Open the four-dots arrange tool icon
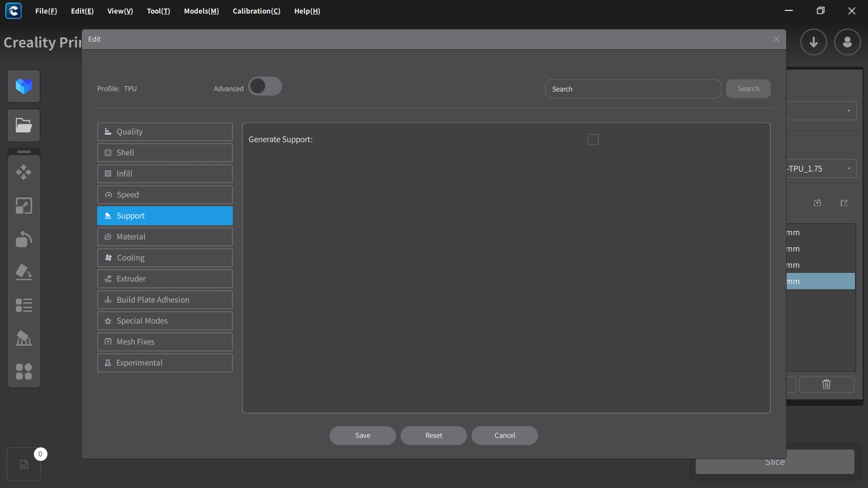 point(24,371)
